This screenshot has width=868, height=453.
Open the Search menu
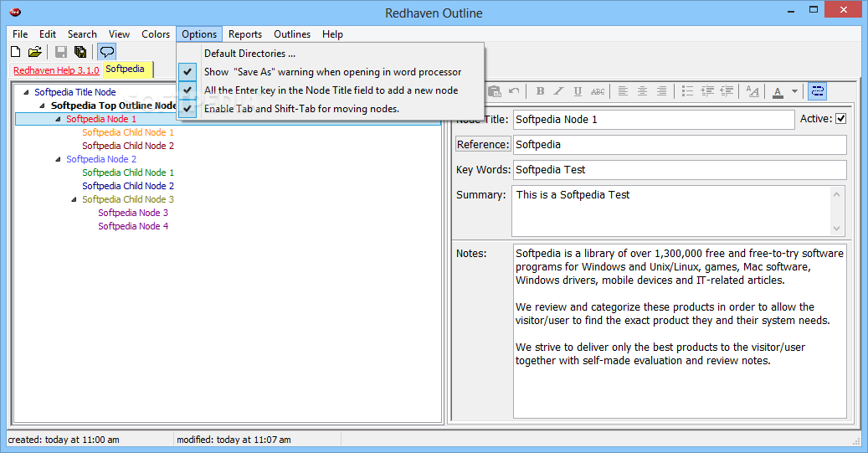[x=82, y=34]
